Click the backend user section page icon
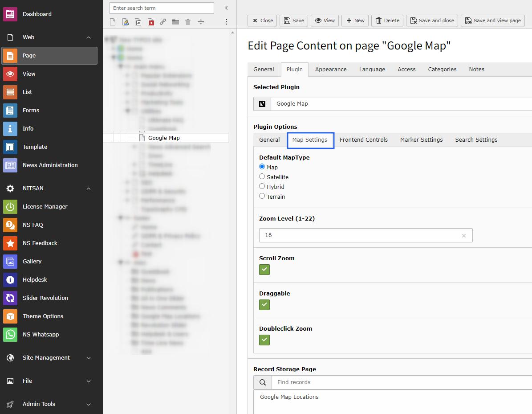This screenshot has width=532, height=414. (126, 22)
